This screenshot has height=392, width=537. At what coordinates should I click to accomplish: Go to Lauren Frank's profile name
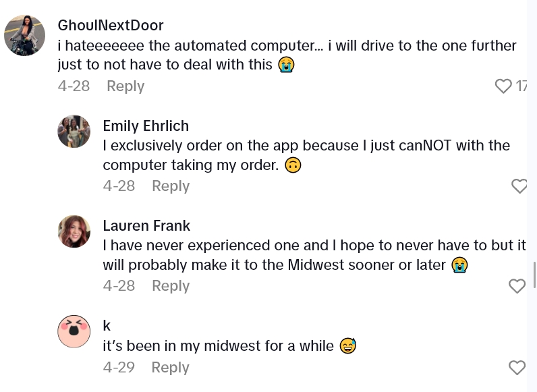(x=146, y=226)
